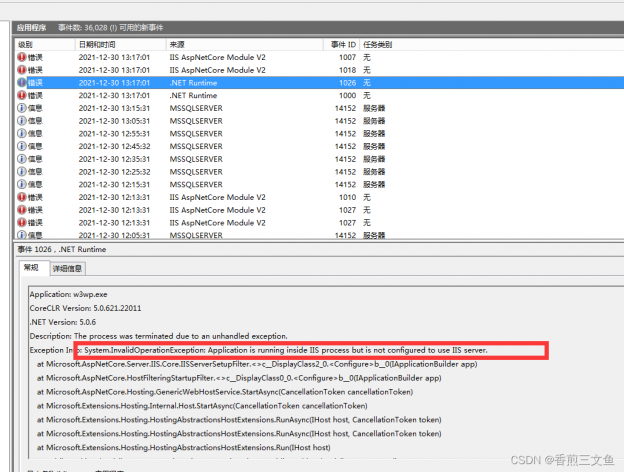Open the 常规 tab
The width and height of the screenshot is (624, 472).
[x=31, y=269]
